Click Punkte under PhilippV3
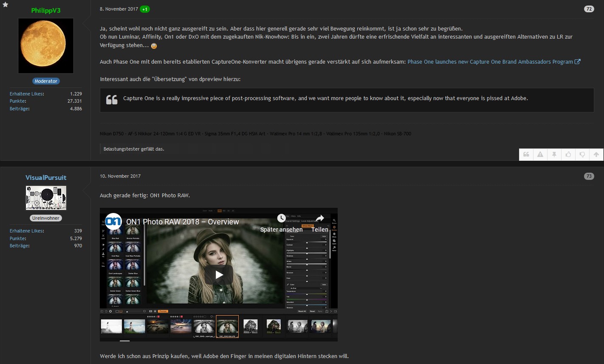Viewport: 604px width, 364px height. [18, 101]
